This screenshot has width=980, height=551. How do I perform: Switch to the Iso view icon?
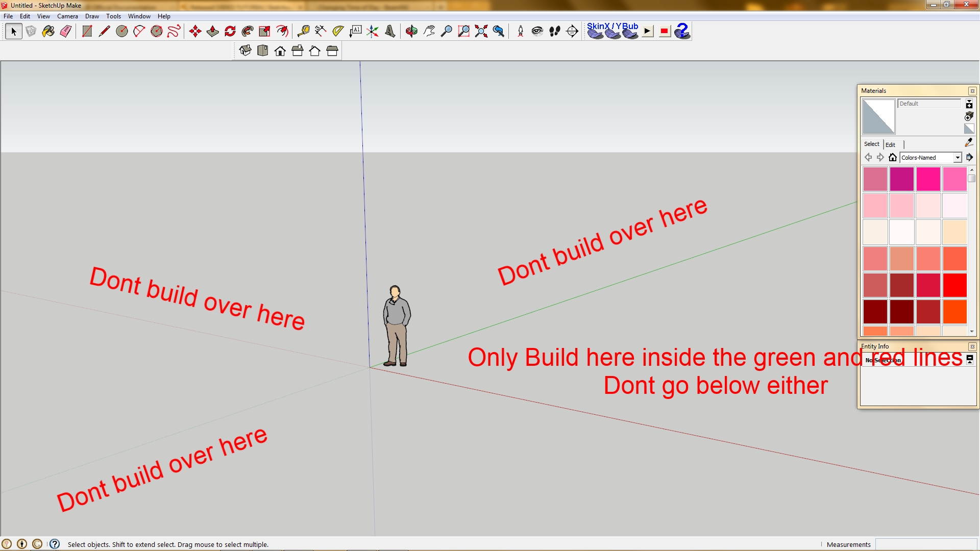(246, 51)
